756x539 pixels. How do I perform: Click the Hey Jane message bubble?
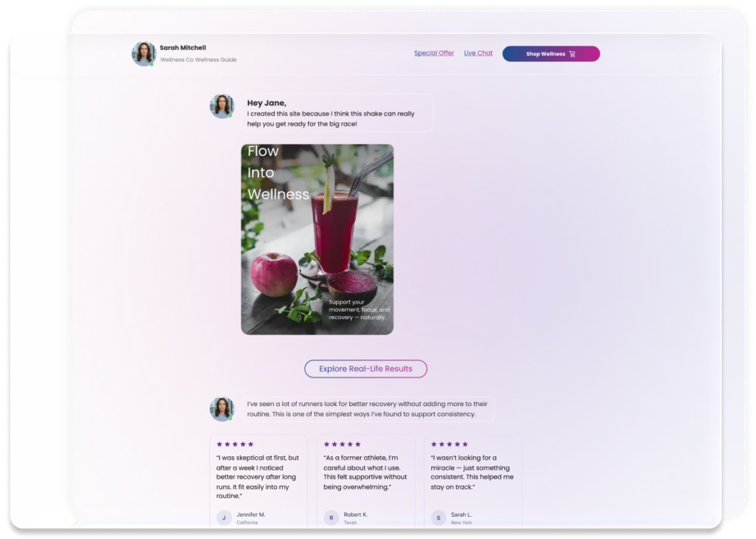click(337, 113)
